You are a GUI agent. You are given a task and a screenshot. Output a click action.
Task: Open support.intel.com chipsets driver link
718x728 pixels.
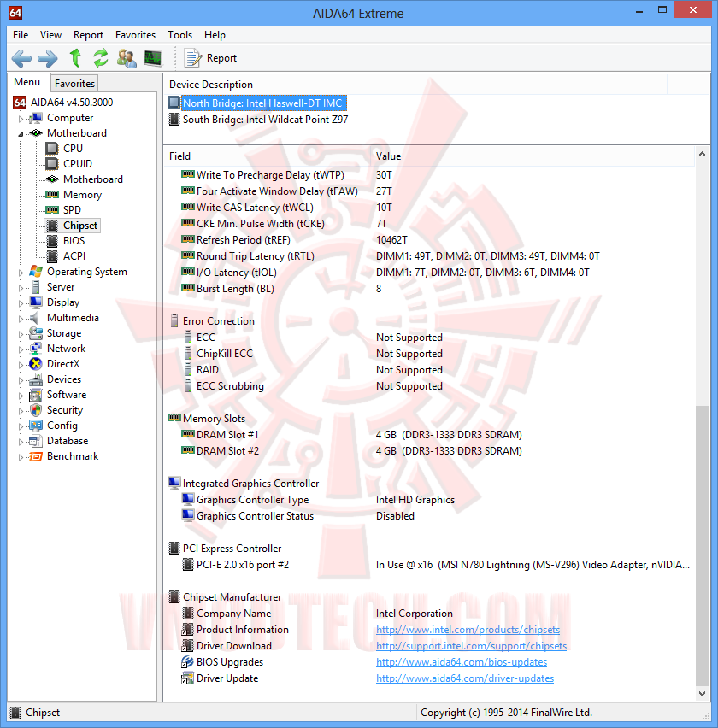pyautogui.click(x=471, y=646)
